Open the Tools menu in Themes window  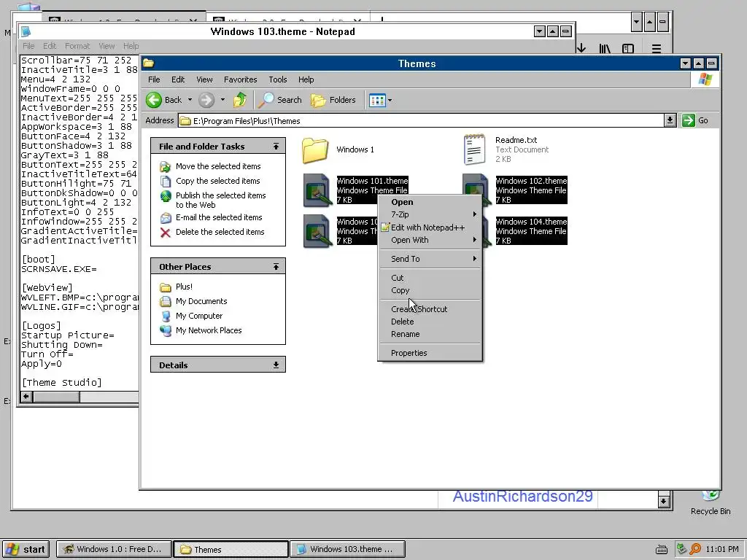(x=278, y=79)
